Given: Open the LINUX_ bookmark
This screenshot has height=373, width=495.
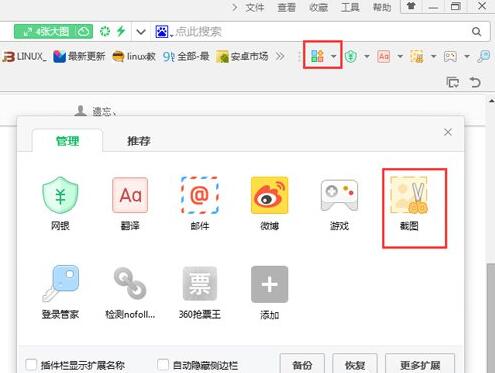Looking at the screenshot, I should pyautogui.click(x=25, y=56).
